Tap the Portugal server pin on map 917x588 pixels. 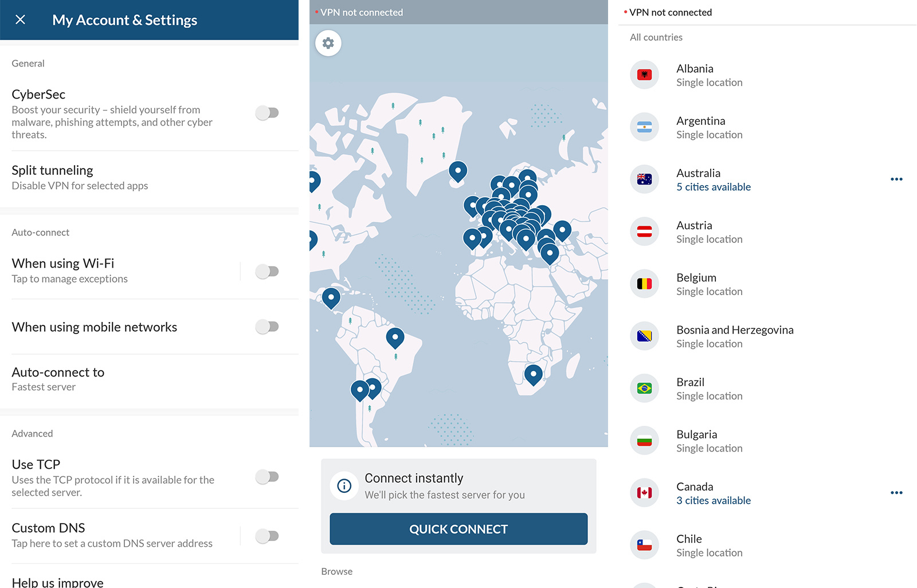[x=472, y=238]
